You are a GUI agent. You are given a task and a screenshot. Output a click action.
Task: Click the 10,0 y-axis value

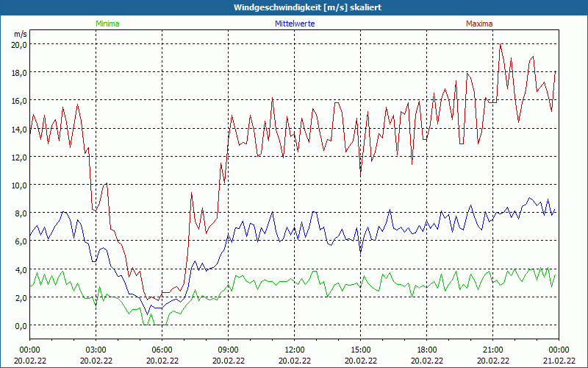tap(21, 185)
